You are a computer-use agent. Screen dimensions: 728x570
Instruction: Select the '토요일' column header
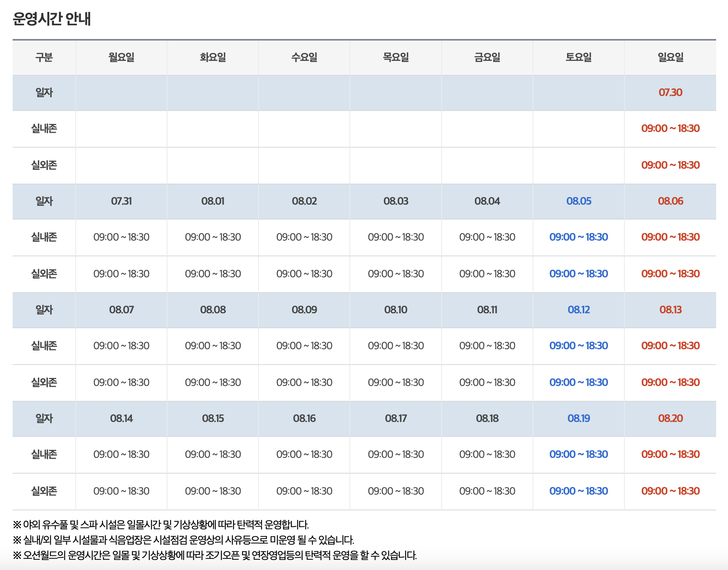click(579, 57)
